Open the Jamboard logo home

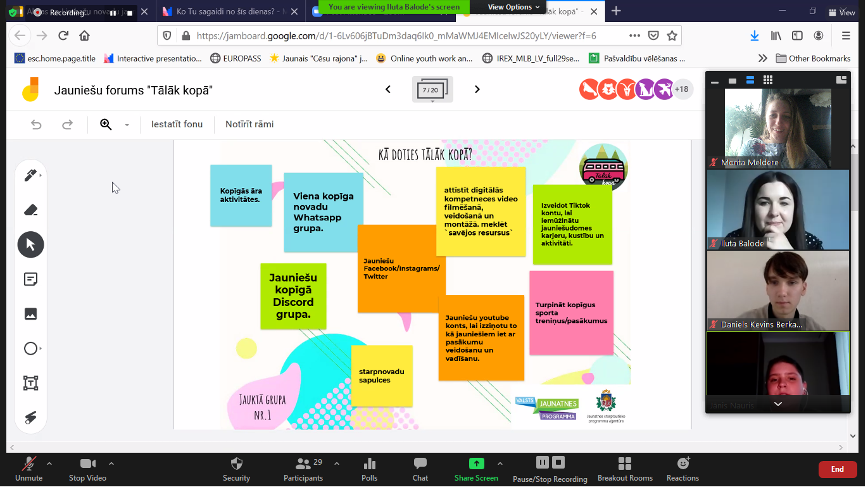click(x=30, y=89)
